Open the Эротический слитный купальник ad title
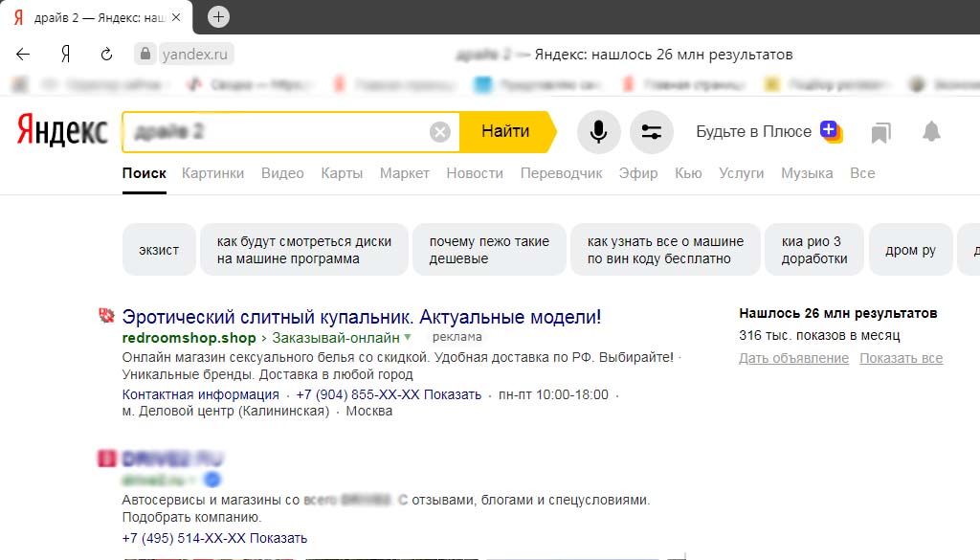The width and height of the screenshot is (980, 560). (361, 317)
